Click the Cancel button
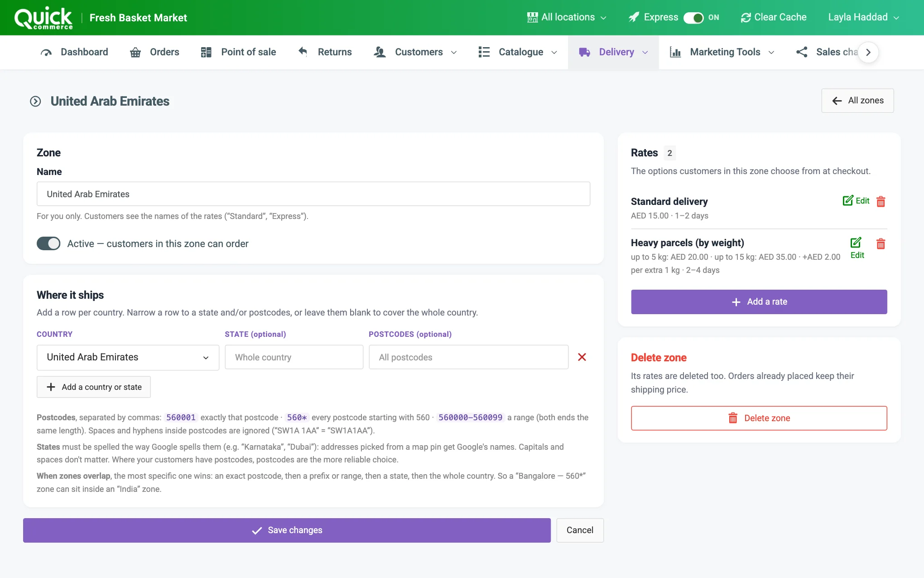This screenshot has height=578, width=924. pos(580,530)
